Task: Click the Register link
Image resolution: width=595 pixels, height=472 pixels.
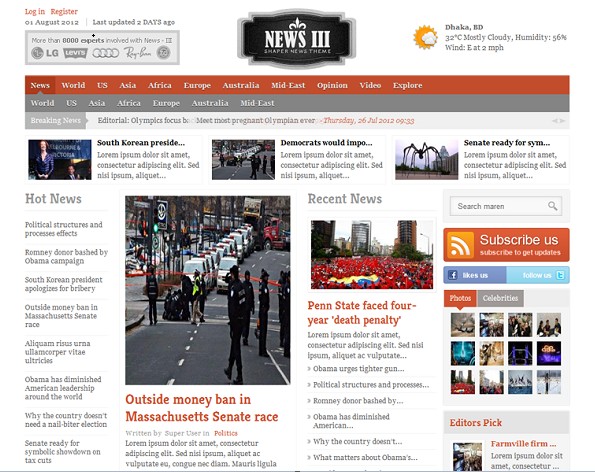Action: click(x=64, y=11)
